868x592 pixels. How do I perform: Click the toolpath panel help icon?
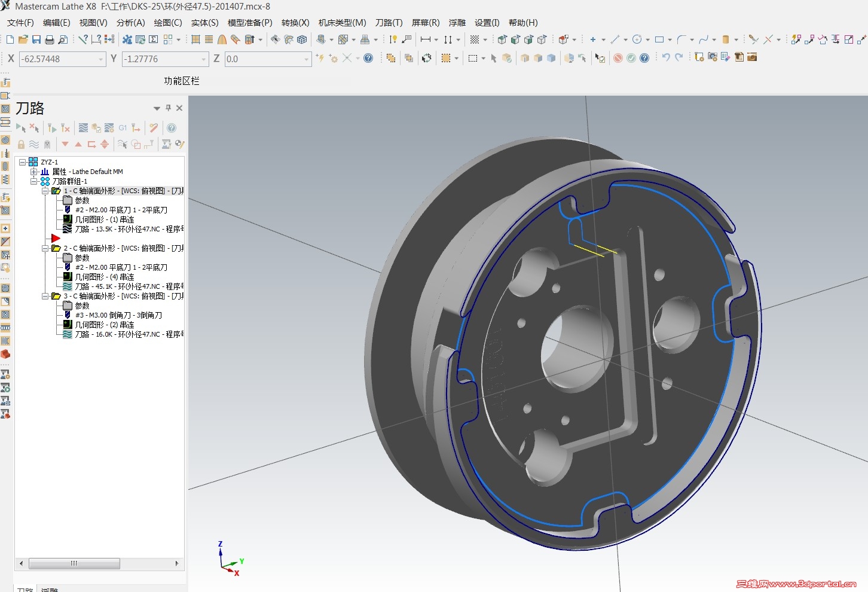172,128
